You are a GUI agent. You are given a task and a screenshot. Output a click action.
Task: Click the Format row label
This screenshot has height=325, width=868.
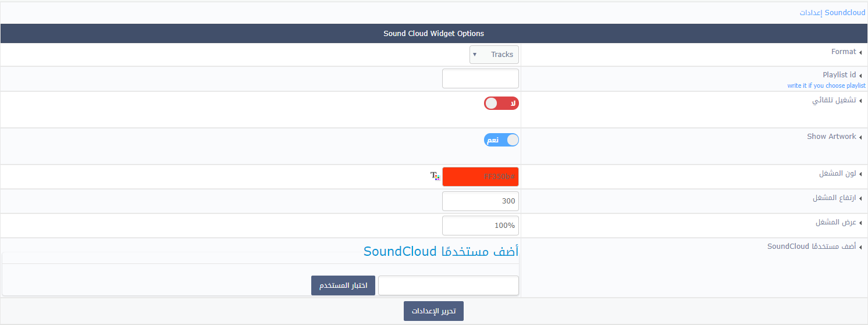844,52
